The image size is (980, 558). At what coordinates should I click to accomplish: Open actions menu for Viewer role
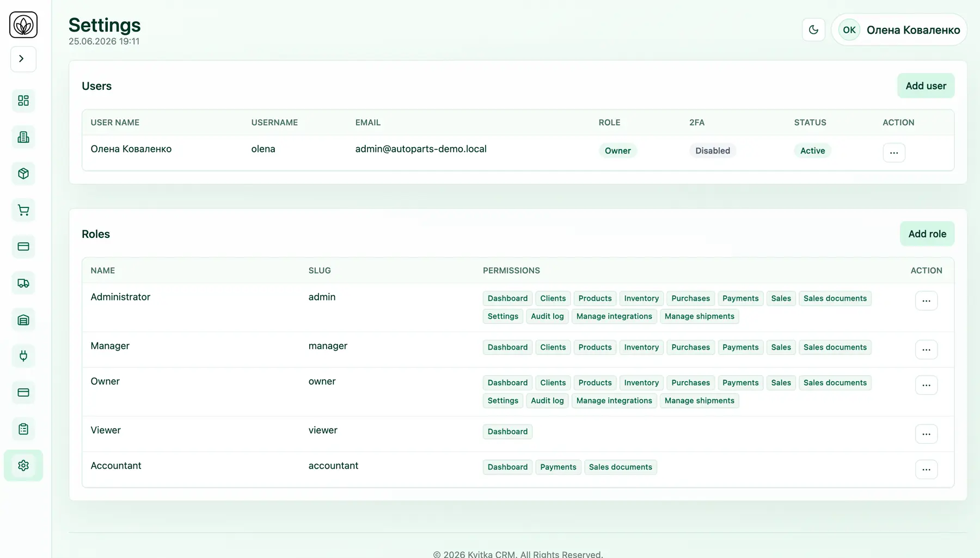(926, 434)
